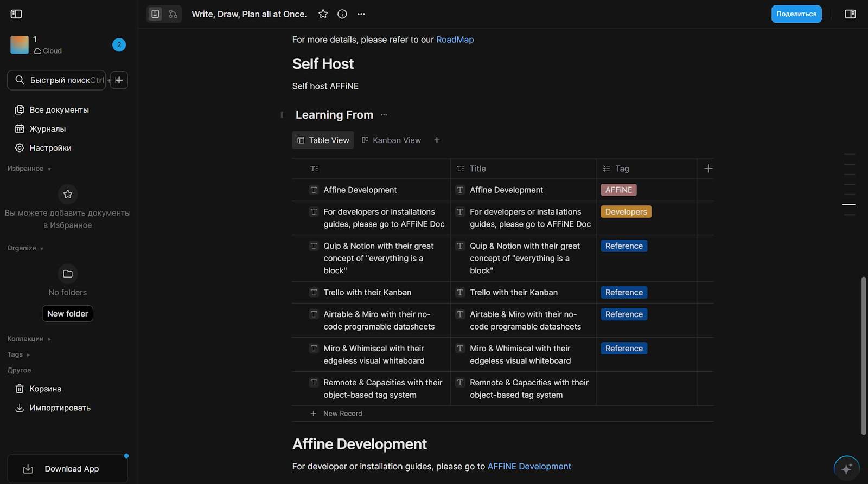868x484 pixels.
Task: Click the Self Host heading
Action: (x=323, y=64)
